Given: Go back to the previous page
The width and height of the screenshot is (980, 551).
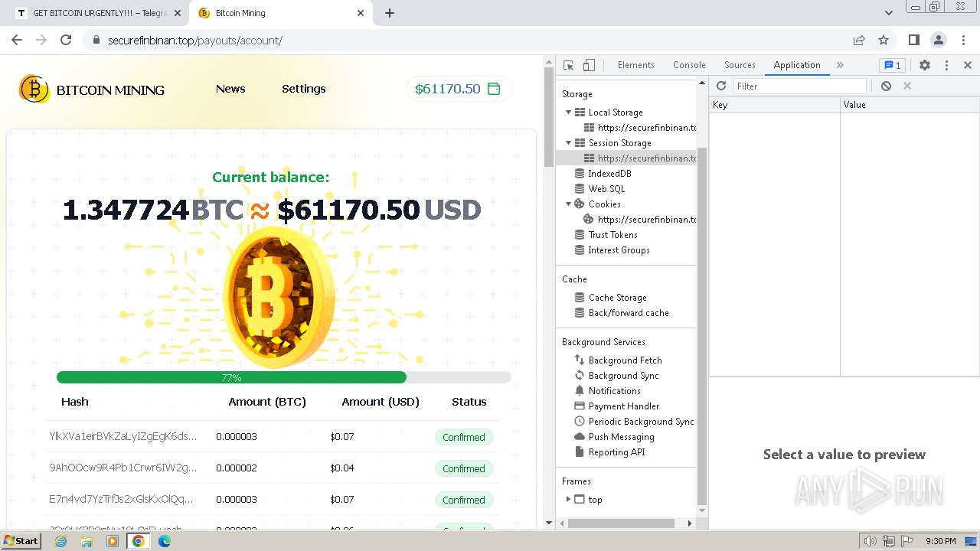Looking at the screenshot, I should [x=17, y=40].
